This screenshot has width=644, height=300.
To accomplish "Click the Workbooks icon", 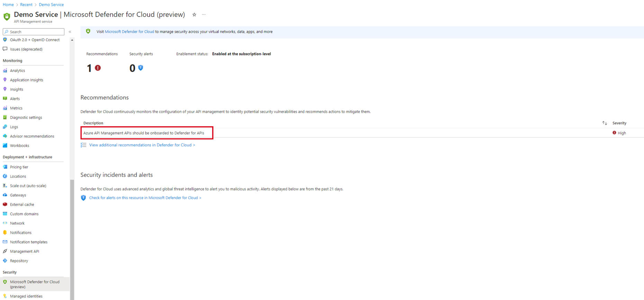I will pyautogui.click(x=5, y=145).
